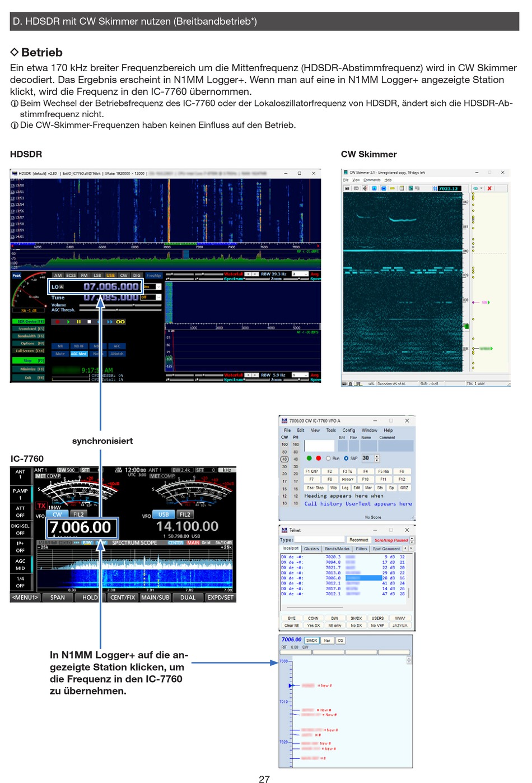The height and width of the screenshot is (783, 532).
Task: Click the yellow loop icon in HDSDR
Action: pos(120,322)
